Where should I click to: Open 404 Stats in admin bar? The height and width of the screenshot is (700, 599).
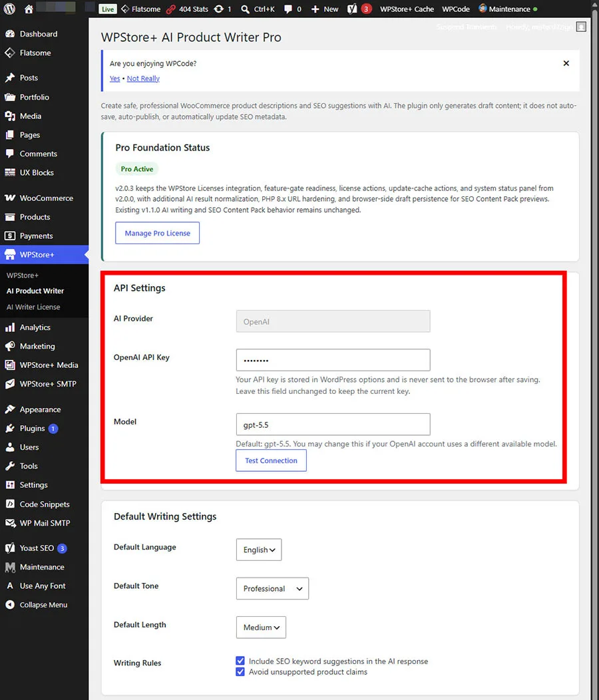(x=187, y=9)
